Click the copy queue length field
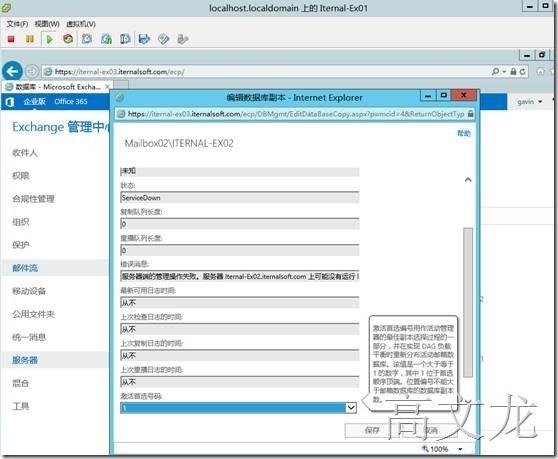The height and width of the screenshot is (459, 558). point(239,224)
